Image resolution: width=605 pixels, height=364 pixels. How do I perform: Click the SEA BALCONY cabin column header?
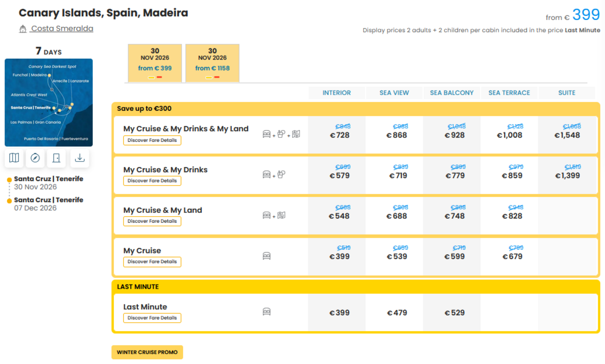[452, 93]
